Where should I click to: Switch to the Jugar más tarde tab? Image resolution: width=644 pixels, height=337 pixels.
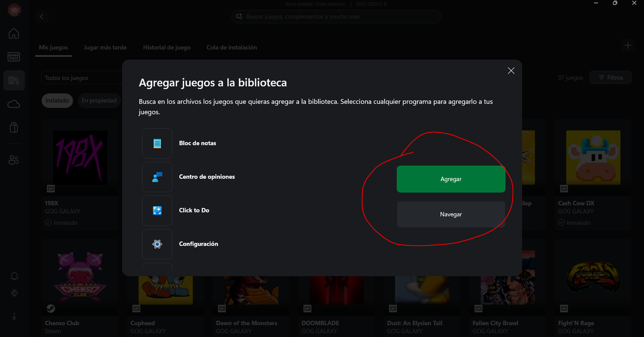(x=105, y=47)
